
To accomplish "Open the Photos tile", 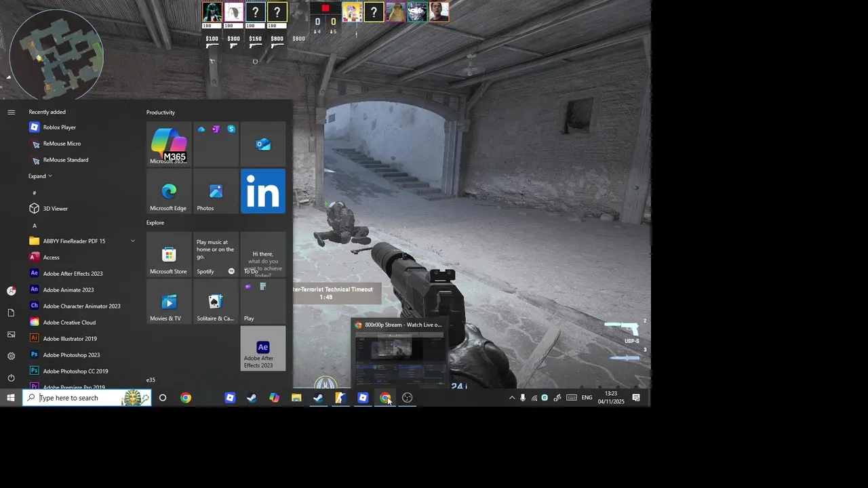I will [x=216, y=191].
